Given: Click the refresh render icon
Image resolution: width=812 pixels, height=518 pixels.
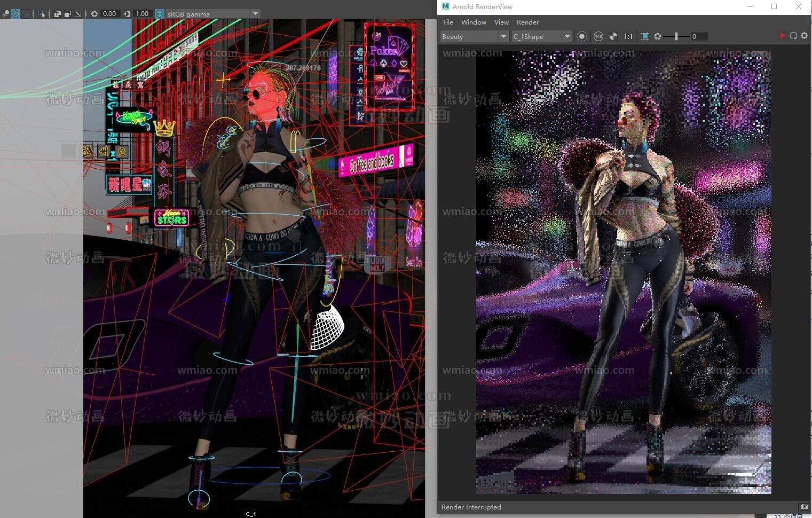Looking at the screenshot, I should point(793,36).
